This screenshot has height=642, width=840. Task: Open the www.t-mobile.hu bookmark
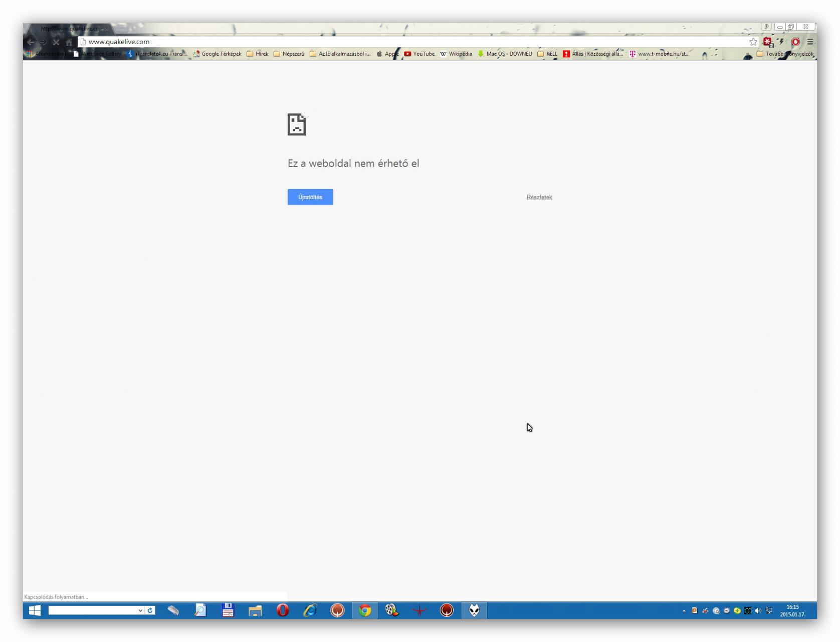click(x=660, y=54)
